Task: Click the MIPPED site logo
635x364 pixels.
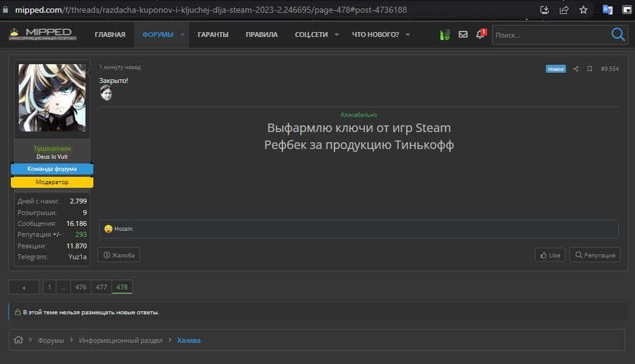Action: (42, 35)
